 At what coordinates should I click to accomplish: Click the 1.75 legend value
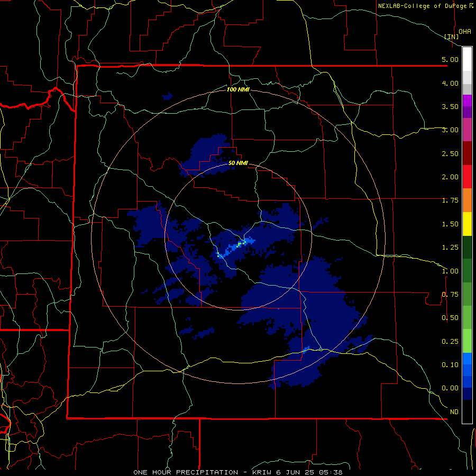[450, 200]
